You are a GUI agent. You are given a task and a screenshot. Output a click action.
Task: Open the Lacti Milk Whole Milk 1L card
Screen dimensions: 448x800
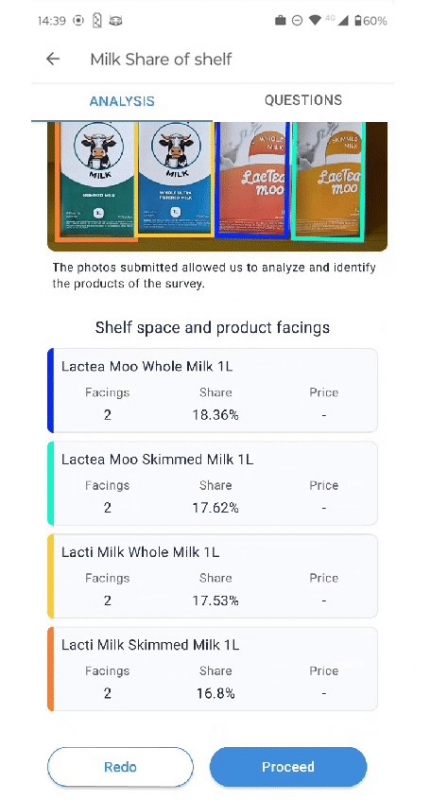coord(212,576)
